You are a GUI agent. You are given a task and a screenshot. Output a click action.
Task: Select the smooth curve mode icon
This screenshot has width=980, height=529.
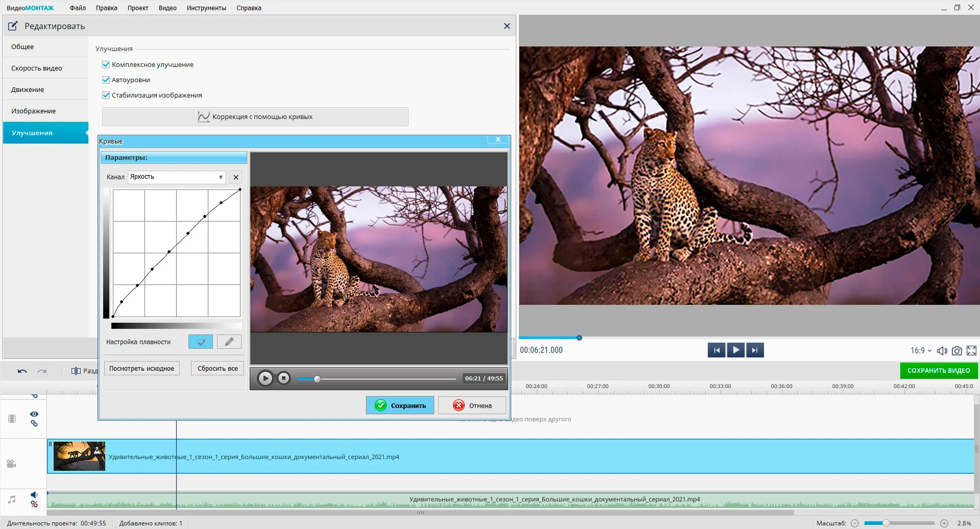point(200,342)
